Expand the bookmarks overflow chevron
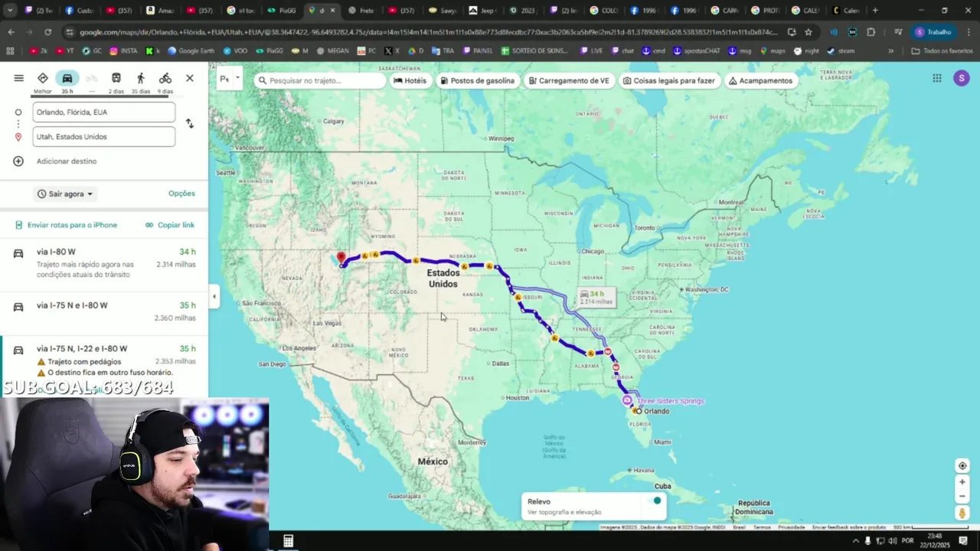This screenshot has height=551, width=980. tap(890, 51)
